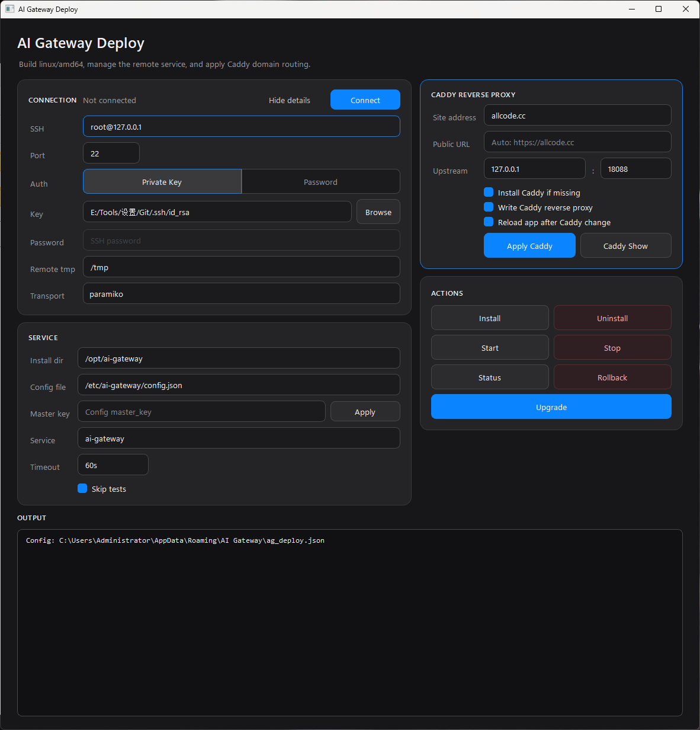Check service Status
The height and width of the screenshot is (730, 700).
point(490,377)
